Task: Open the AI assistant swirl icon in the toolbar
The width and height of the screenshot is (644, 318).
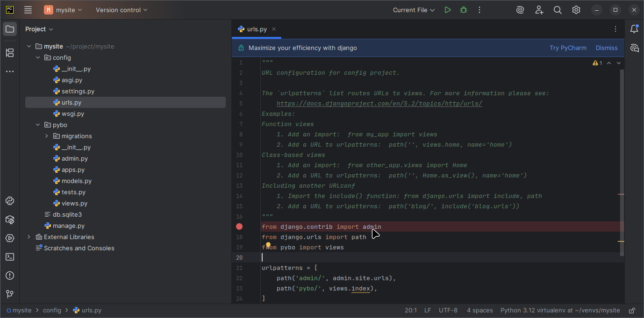Action: click(520, 10)
